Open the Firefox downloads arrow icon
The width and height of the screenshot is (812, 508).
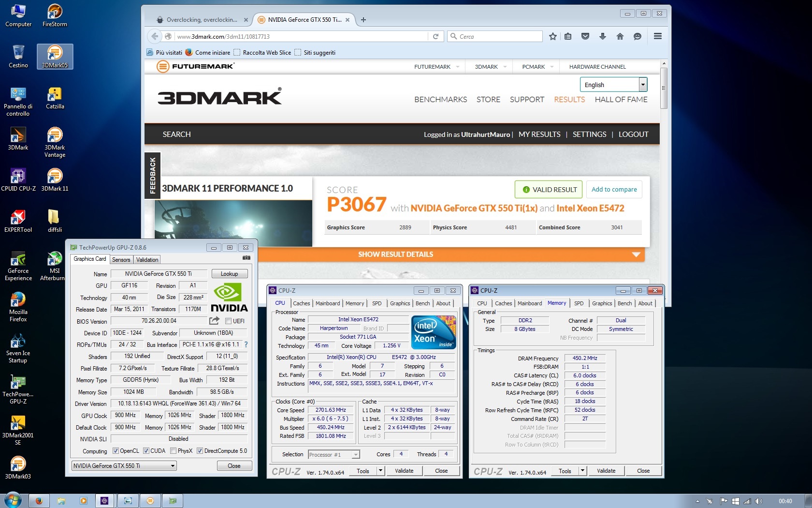click(602, 36)
